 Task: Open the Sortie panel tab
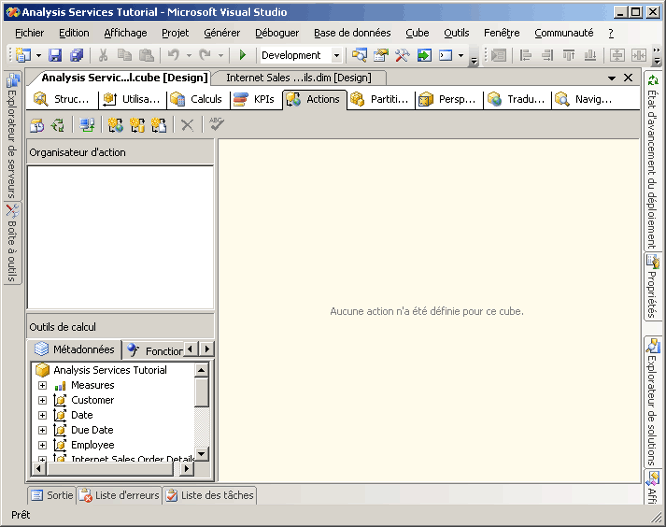pyautogui.click(x=52, y=496)
